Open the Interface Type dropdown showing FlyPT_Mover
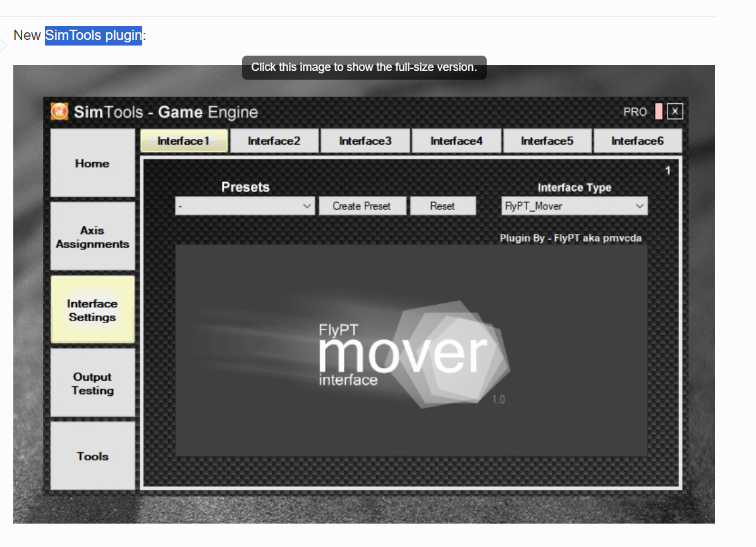The height and width of the screenshot is (547, 756). 574,206
